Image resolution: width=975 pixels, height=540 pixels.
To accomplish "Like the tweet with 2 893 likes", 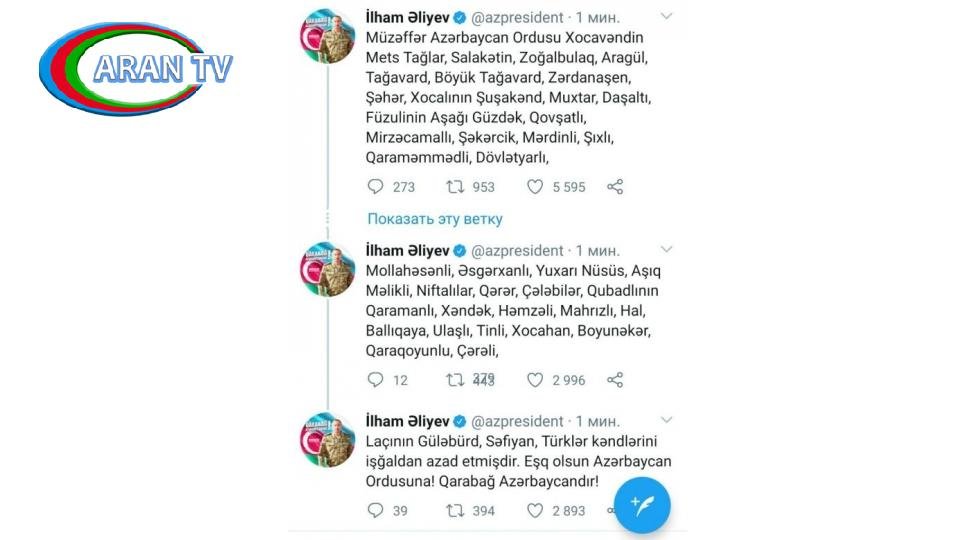I will [x=535, y=510].
